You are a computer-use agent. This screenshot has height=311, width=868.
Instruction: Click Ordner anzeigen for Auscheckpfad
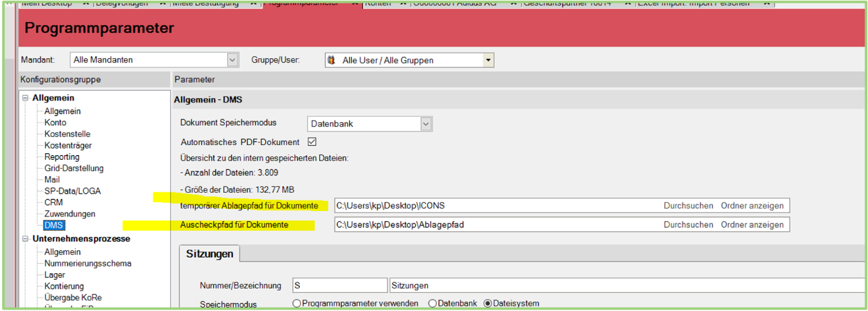coord(752,225)
